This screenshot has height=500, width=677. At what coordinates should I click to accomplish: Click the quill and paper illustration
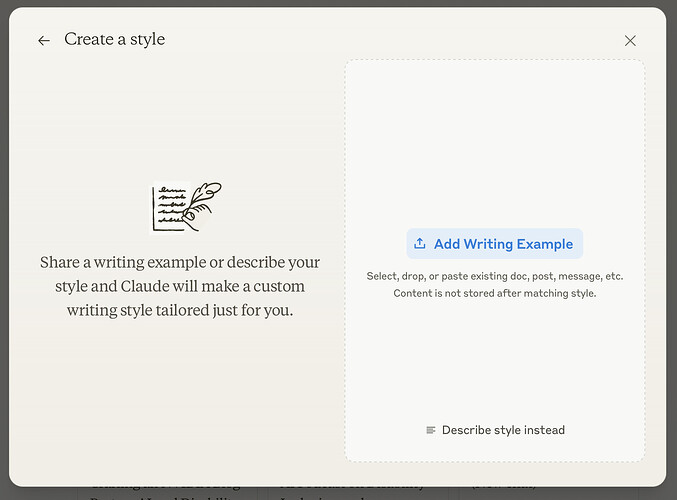coord(185,207)
